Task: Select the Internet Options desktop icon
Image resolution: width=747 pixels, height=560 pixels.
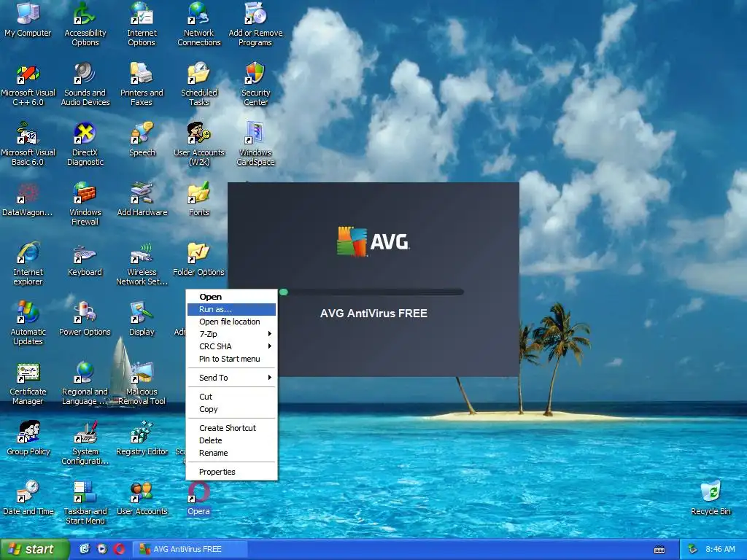Action: pos(142,24)
